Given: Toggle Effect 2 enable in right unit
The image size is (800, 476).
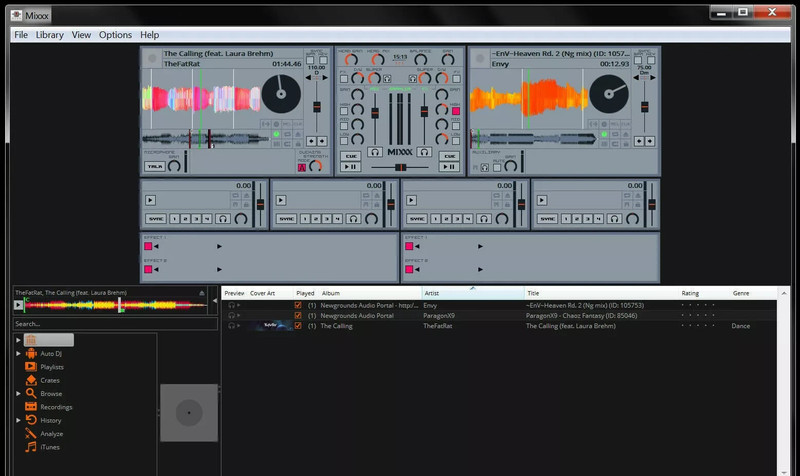Looking at the screenshot, I should click(x=409, y=269).
